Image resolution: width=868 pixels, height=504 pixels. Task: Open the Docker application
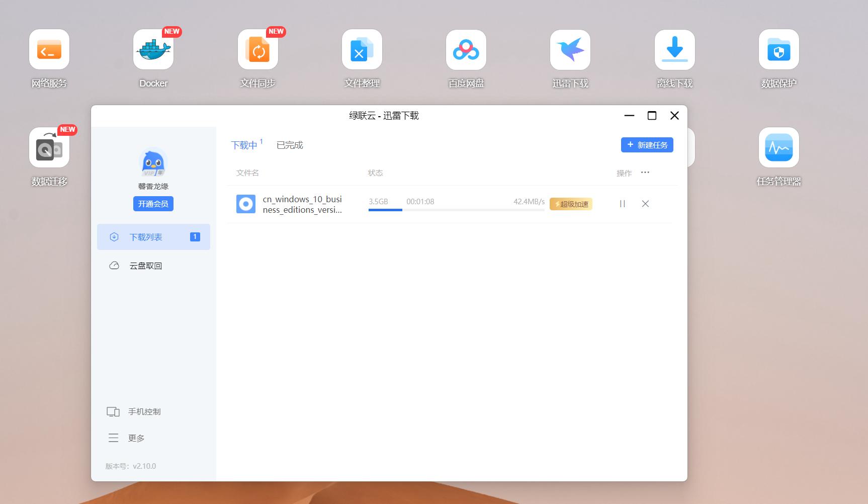click(153, 50)
